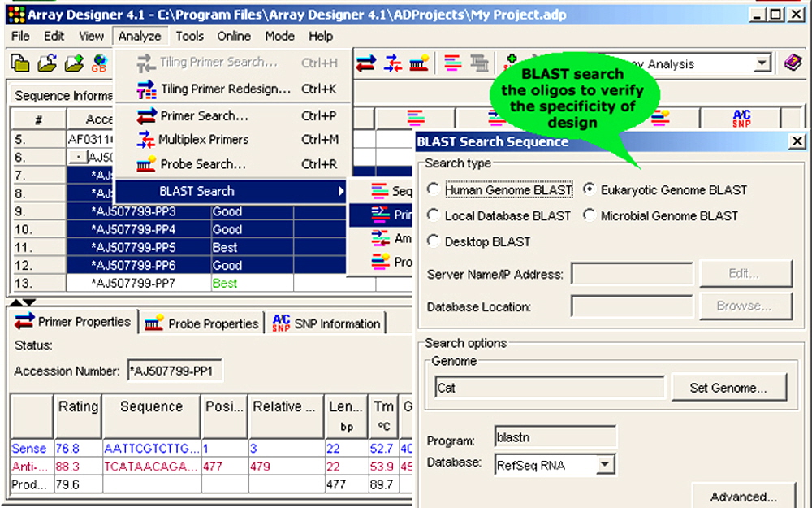Screen dimensions: 812x508
Task: Click the Accession Number field
Action: 175,371
